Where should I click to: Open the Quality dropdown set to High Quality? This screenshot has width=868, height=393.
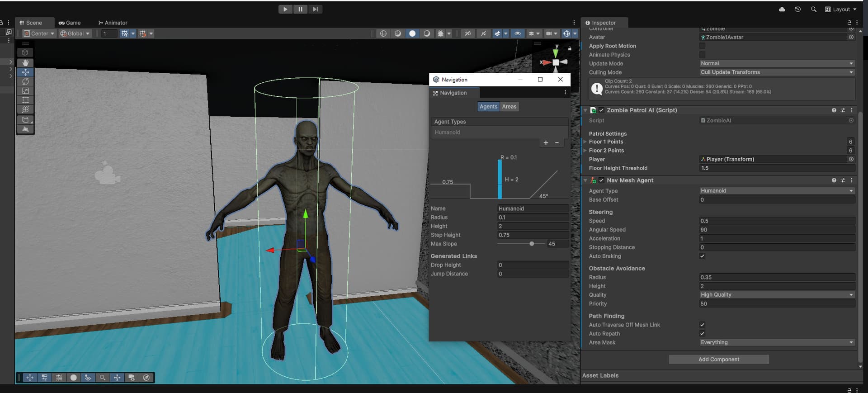pyautogui.click(x=776, y=295)
